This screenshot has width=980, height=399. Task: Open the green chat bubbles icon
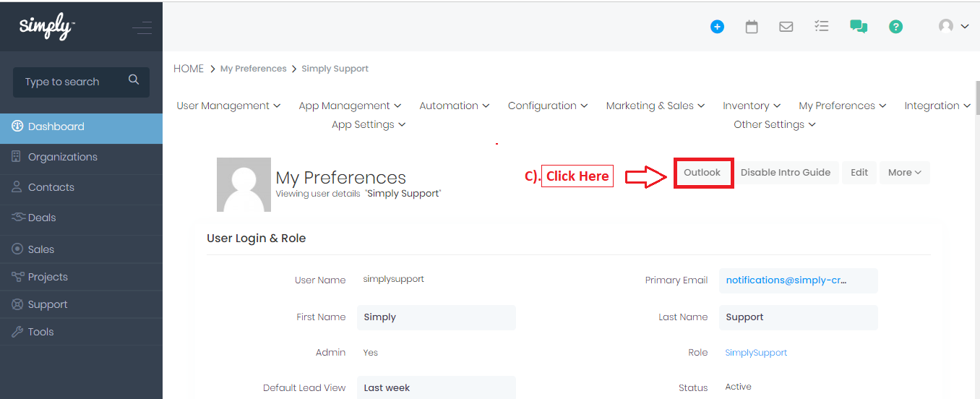click(x=859, y=27)
